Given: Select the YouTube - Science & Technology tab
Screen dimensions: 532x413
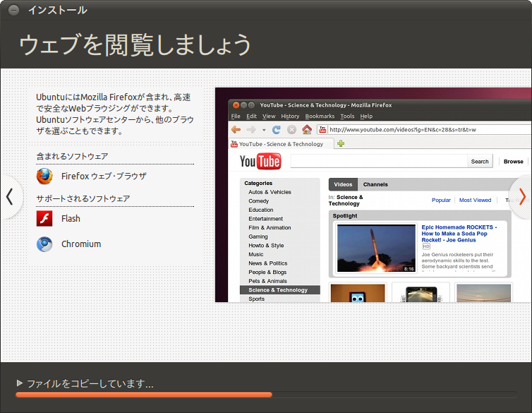Looking at the screenshot, I should tap(282, 143).
